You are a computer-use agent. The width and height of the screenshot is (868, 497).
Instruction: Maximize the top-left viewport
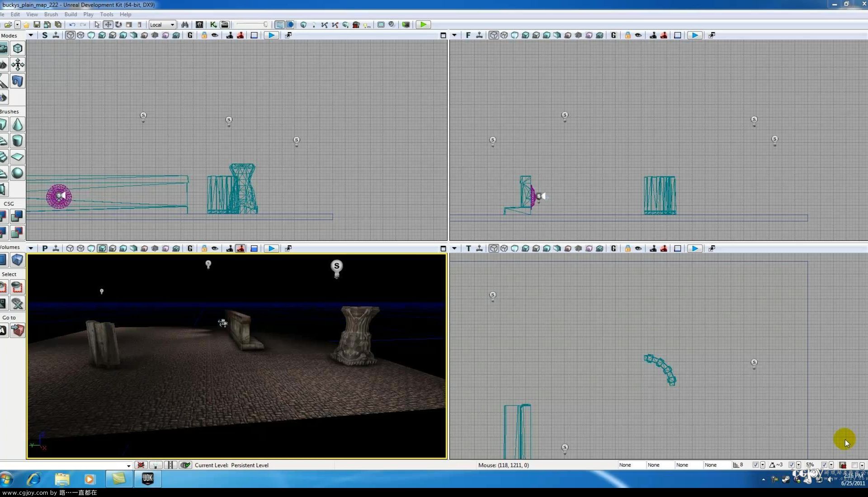pos(443,35)
